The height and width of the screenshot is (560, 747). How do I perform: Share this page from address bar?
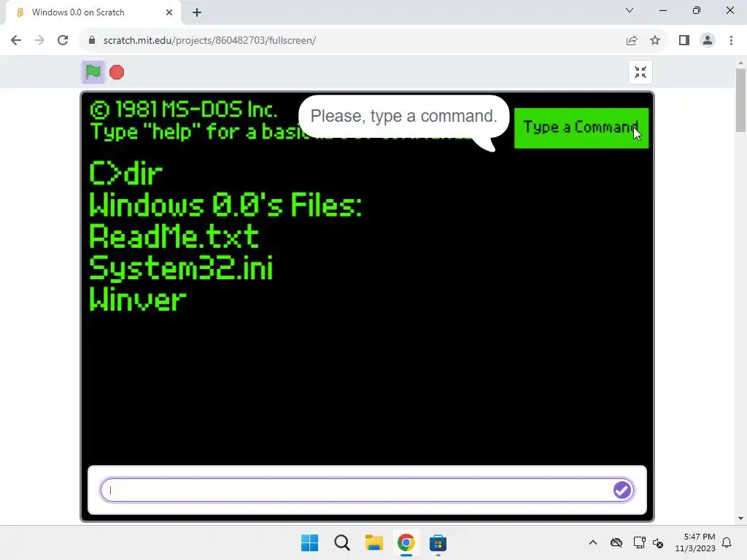[632, 41]
